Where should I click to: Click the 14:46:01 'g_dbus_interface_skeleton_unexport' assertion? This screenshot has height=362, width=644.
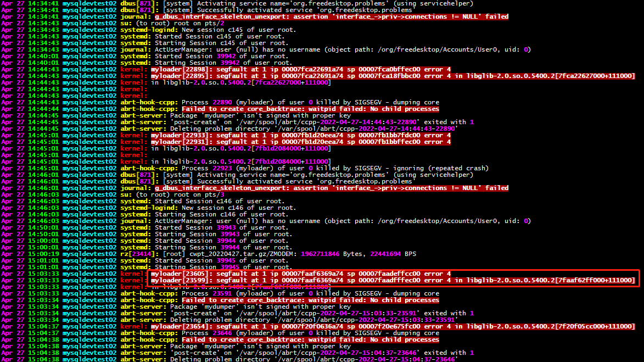tap(332, 188)
